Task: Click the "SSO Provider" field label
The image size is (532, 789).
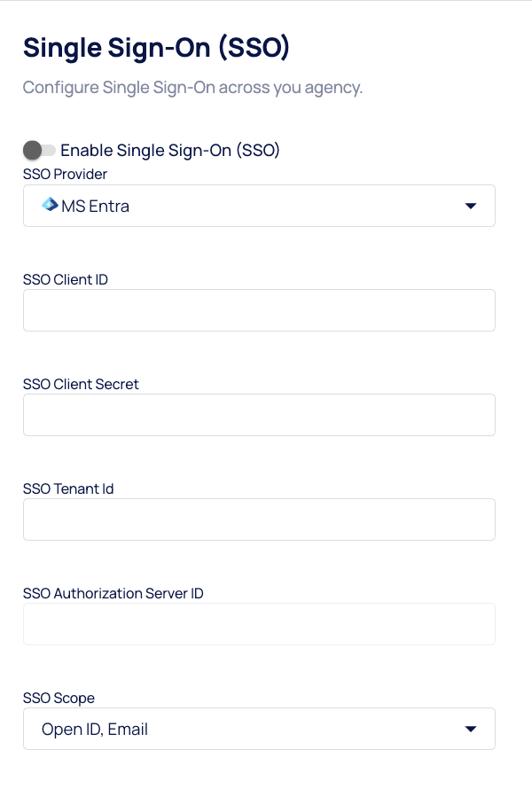Action: point(65,174)
